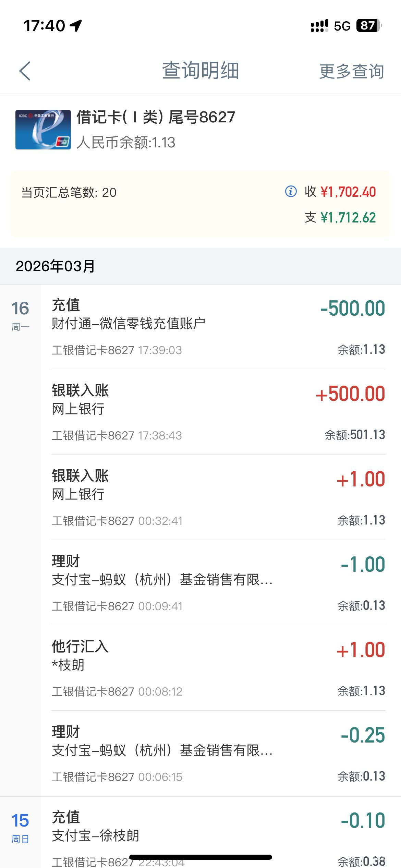This screenshot has width=401, height=868.
Task: Open the 更多查询 link
Action: tap(351, 71)
